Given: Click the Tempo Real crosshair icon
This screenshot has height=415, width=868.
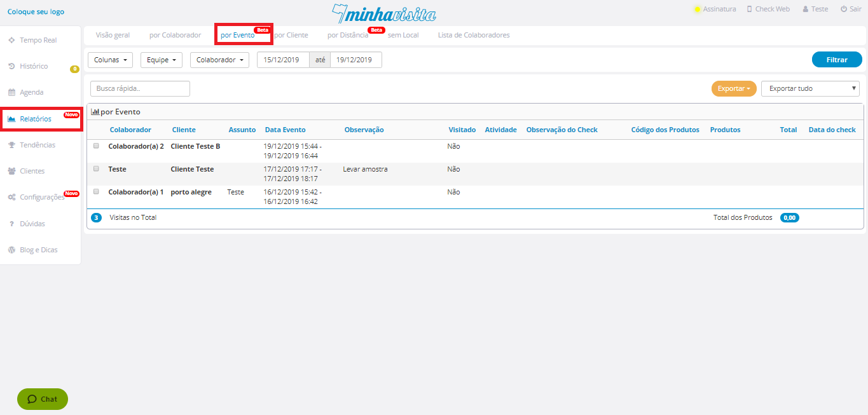Looking at the screenshot, I should [x=11, y=40].
